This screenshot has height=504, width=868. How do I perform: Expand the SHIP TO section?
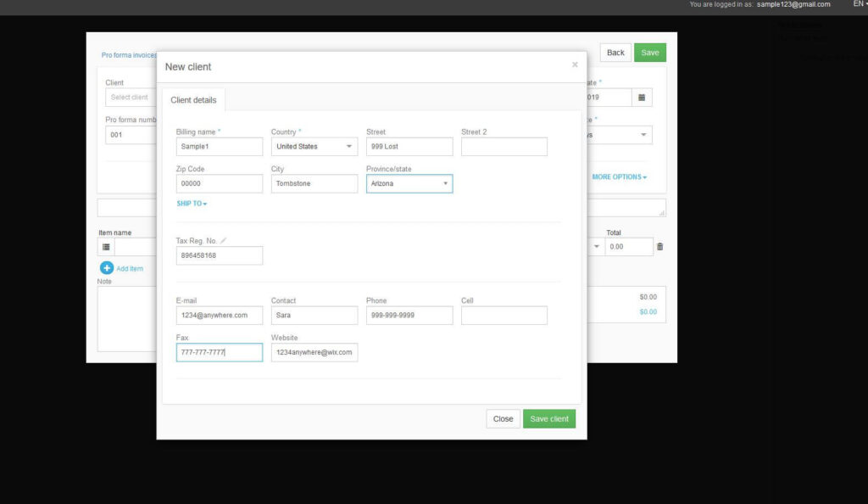192,204
